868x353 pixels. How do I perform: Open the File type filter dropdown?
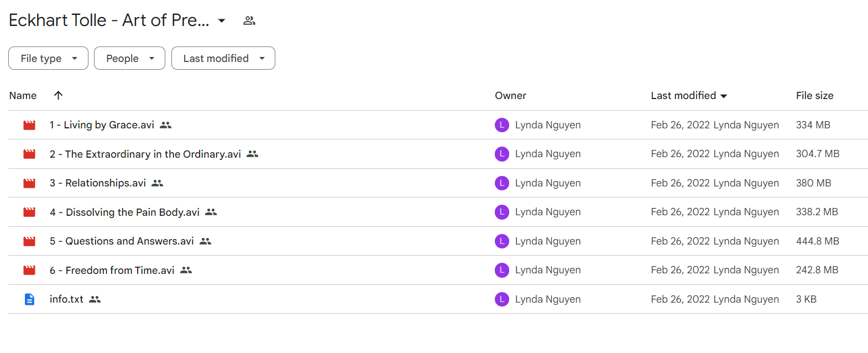(48, 58)
